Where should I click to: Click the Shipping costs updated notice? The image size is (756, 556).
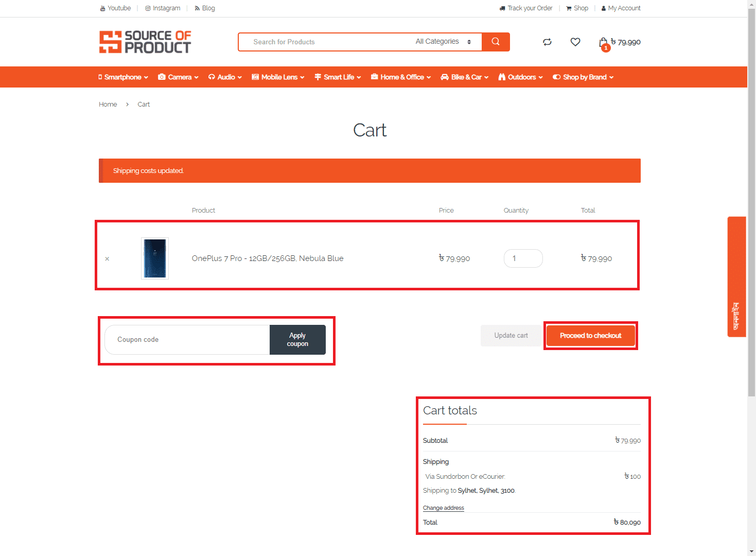point(370,171)
